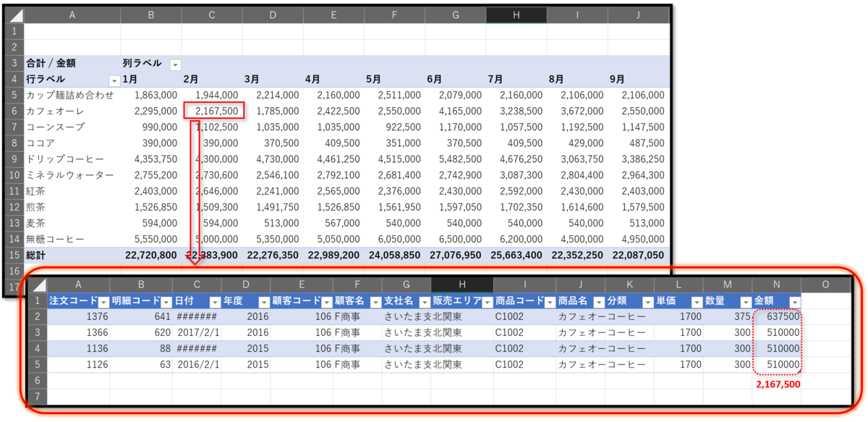Click the カフェオーレ row label in the pivot
The width and height of the screenshot is (868, 422).
(x=56, y=111)
